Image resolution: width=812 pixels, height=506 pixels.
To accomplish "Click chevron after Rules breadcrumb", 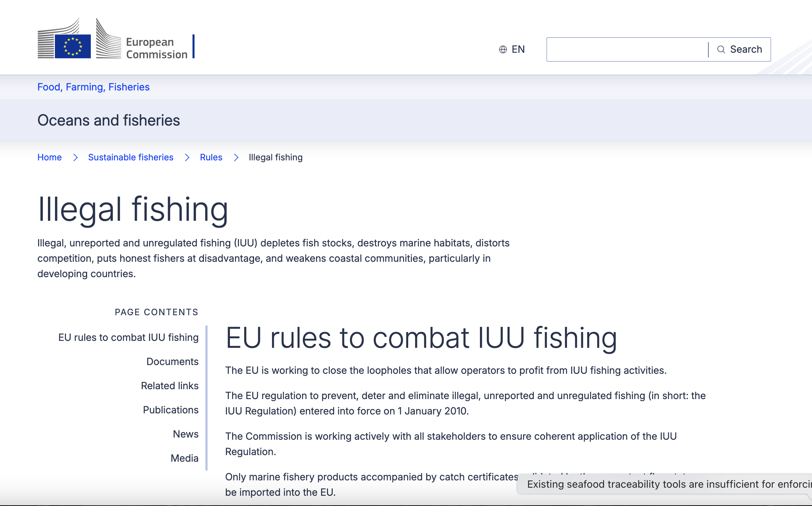I will pyautogui.click(x=236, y=157).
